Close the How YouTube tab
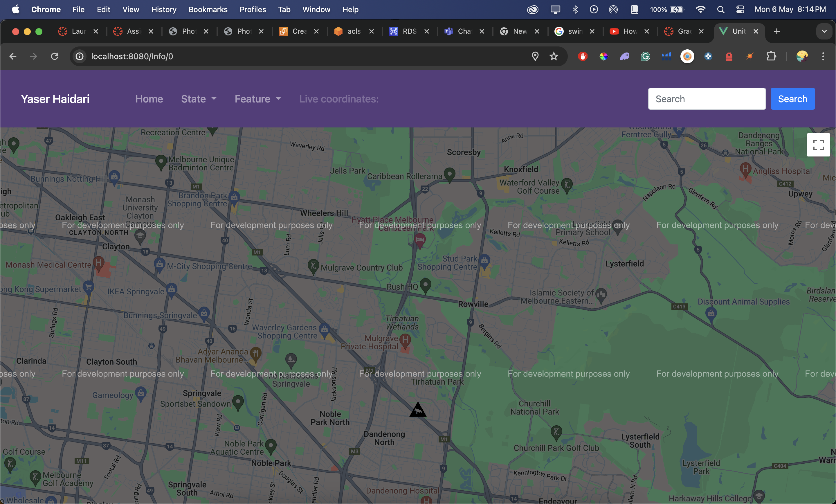This screenshot has width=836, height=504. pyautogui.click(x=647, y=32)
